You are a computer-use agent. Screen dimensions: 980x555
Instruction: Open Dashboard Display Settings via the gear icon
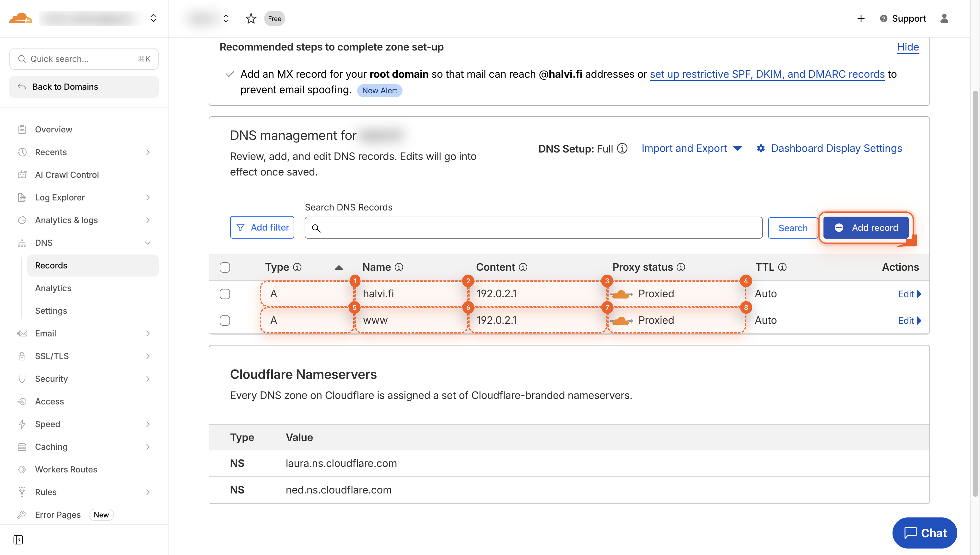click(761, 148)
